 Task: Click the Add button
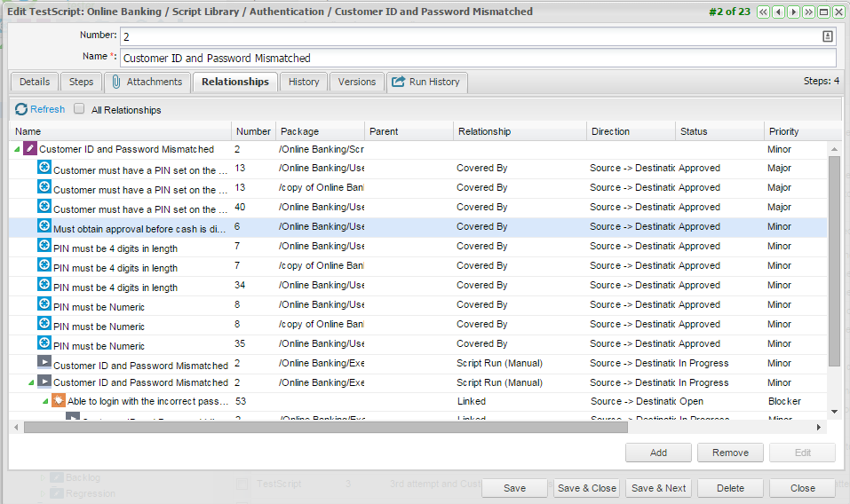[x=658, y=453]
